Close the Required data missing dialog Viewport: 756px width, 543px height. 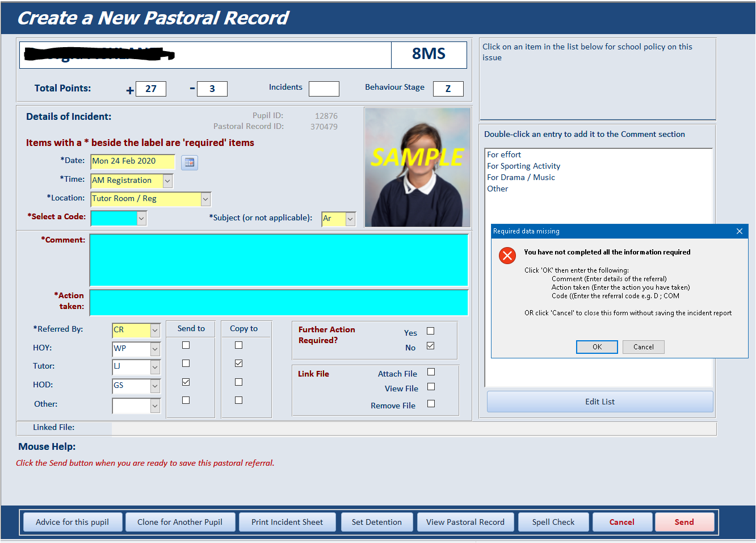tap(739, 231)
